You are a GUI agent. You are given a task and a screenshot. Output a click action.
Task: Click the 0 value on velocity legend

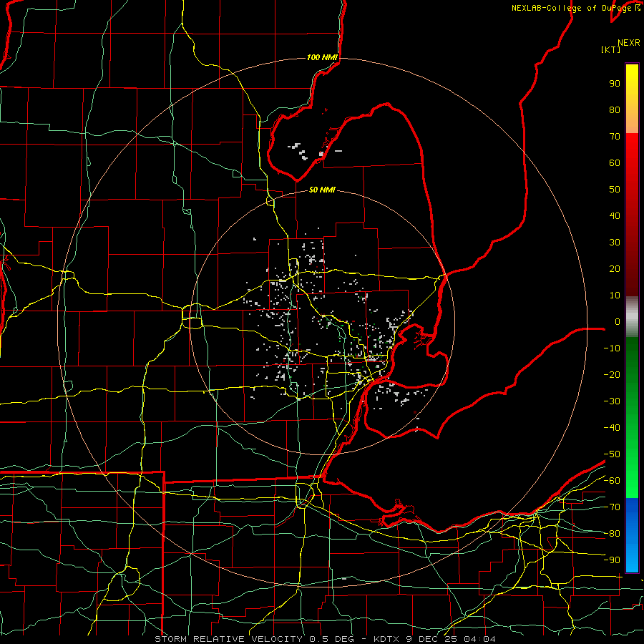[x=618, y=321]
